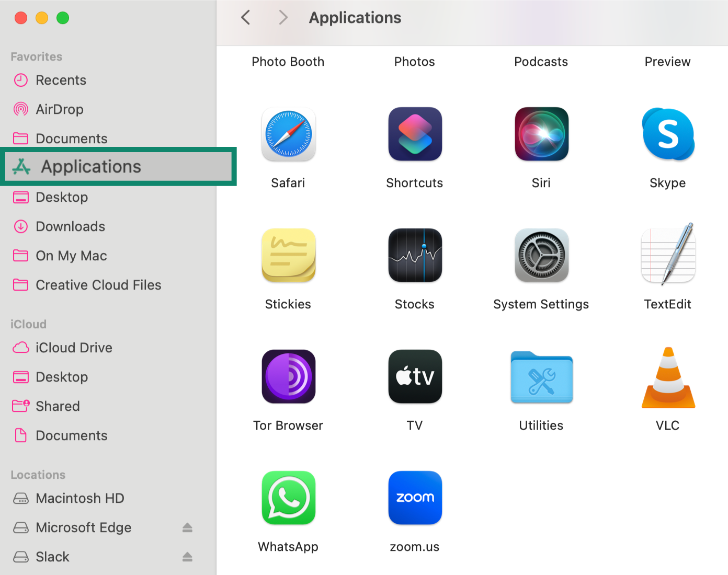Viewport: 728px width, 575px height.
Task: Eject the Microsoft Edge disk
Action: [x=187, y=527]
